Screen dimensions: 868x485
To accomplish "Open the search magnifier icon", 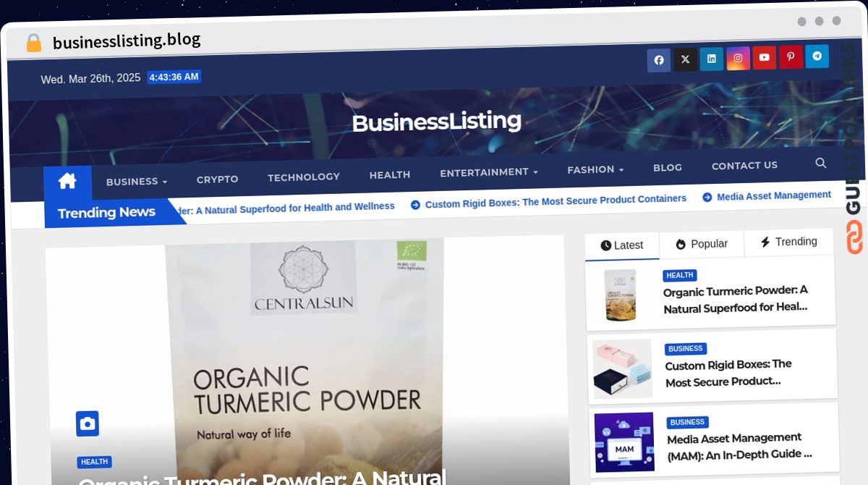I will coord(820,163).
